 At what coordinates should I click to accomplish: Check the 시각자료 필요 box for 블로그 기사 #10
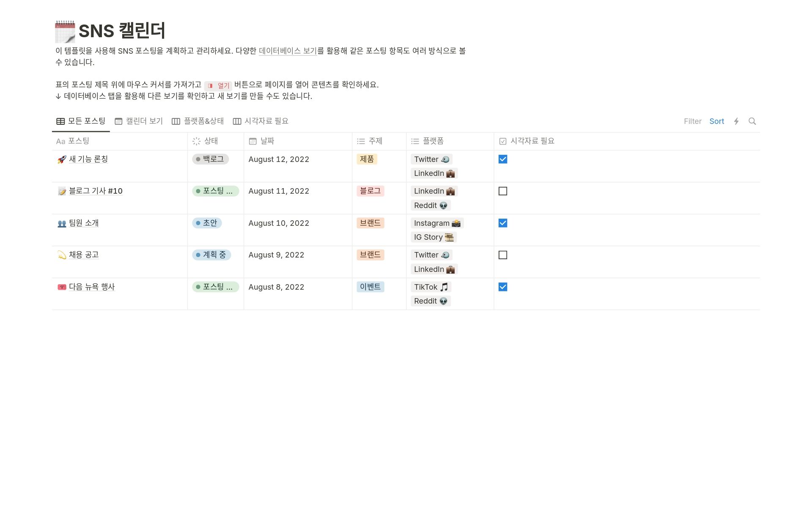503,191
